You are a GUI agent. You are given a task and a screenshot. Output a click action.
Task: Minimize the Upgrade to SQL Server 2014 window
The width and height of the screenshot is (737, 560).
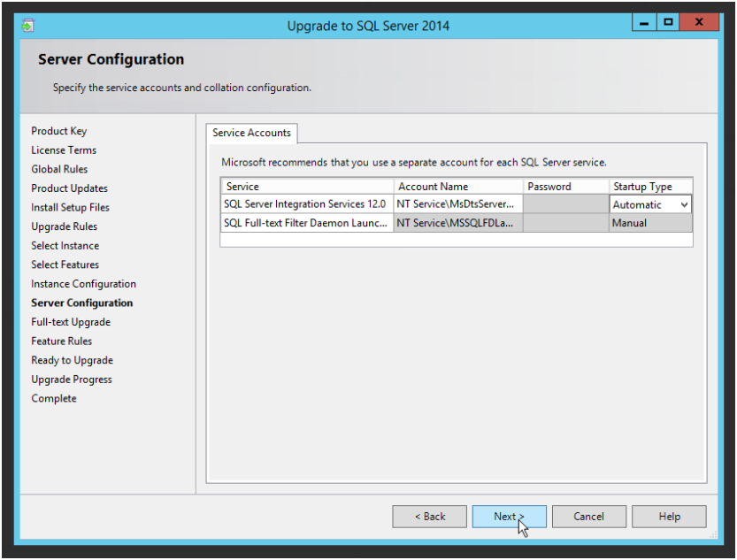[x=644, y=22]
